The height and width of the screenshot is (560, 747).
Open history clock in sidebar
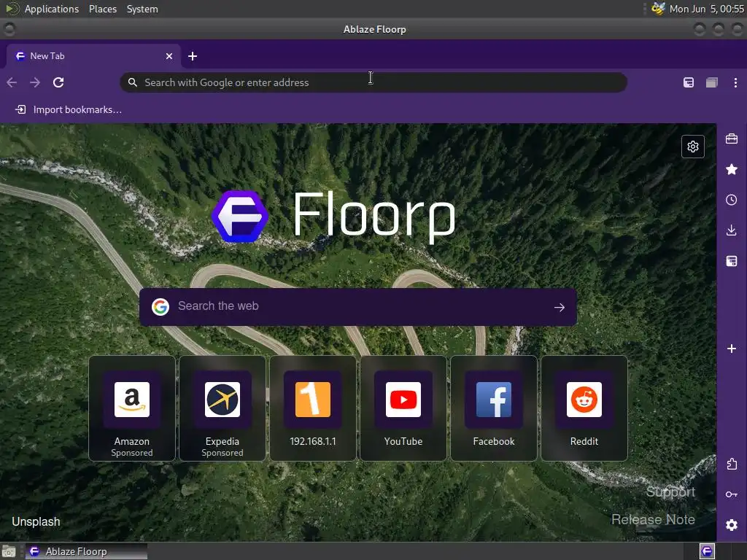(x=732, y=200)
